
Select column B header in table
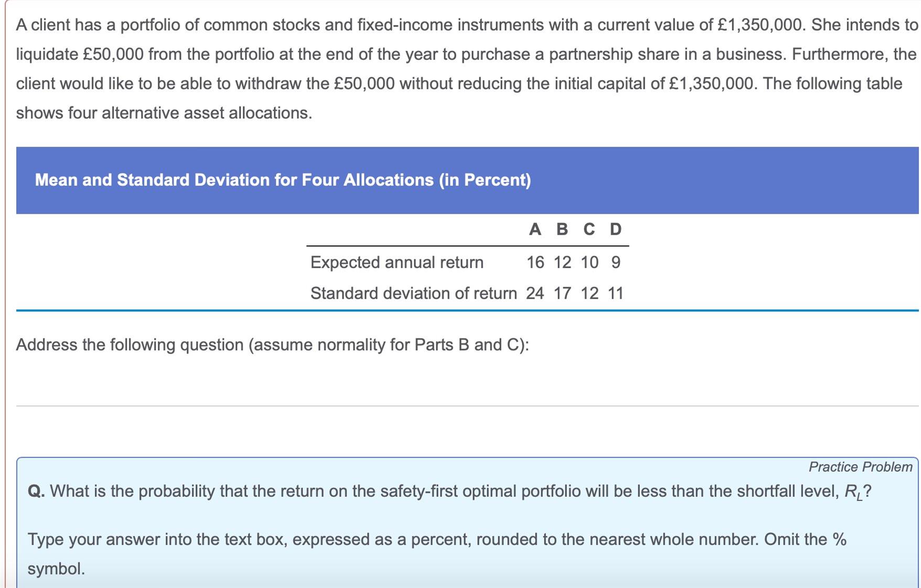(x=562, y=229)
